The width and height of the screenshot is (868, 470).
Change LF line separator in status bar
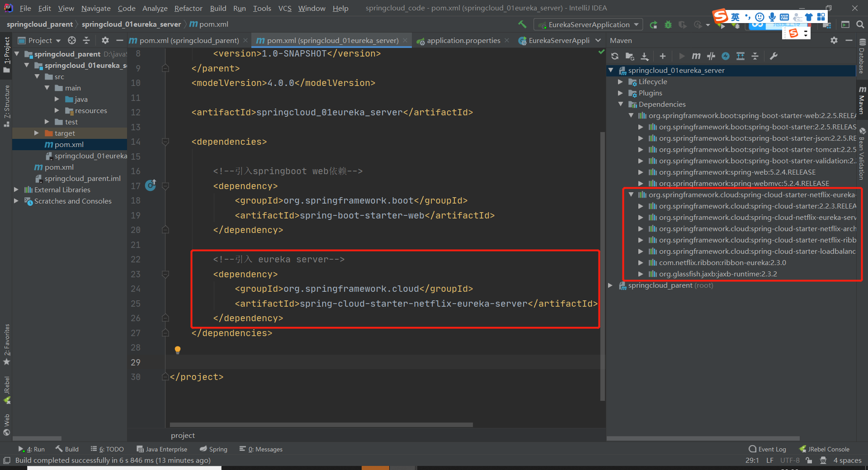[x=769, y=461]
